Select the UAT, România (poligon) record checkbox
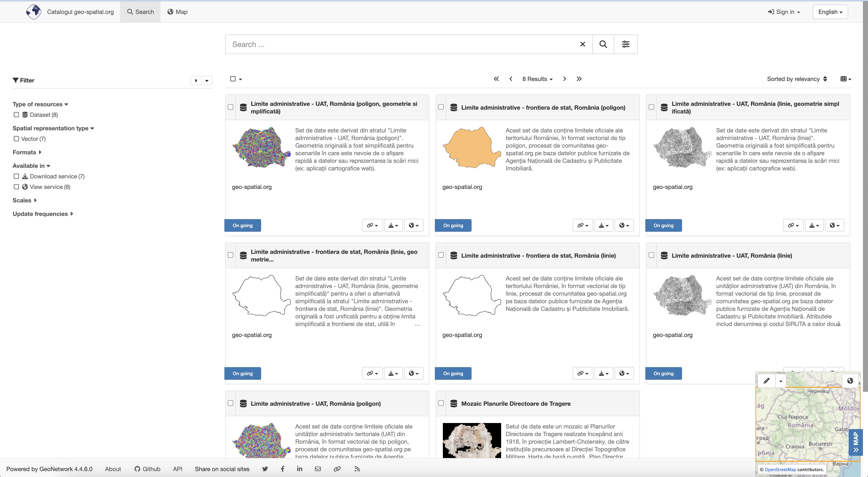The height and width of the screenshot is (477, 868). (x=231, y=403)
